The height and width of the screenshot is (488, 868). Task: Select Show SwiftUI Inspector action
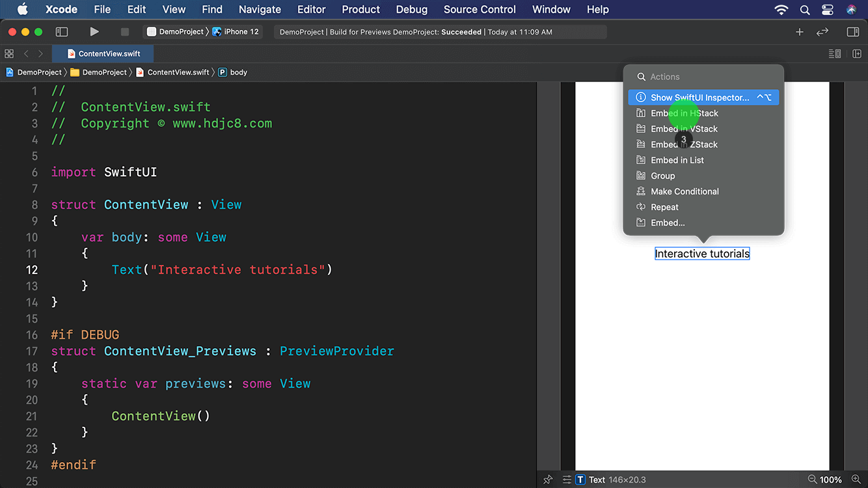click(703, 98)
